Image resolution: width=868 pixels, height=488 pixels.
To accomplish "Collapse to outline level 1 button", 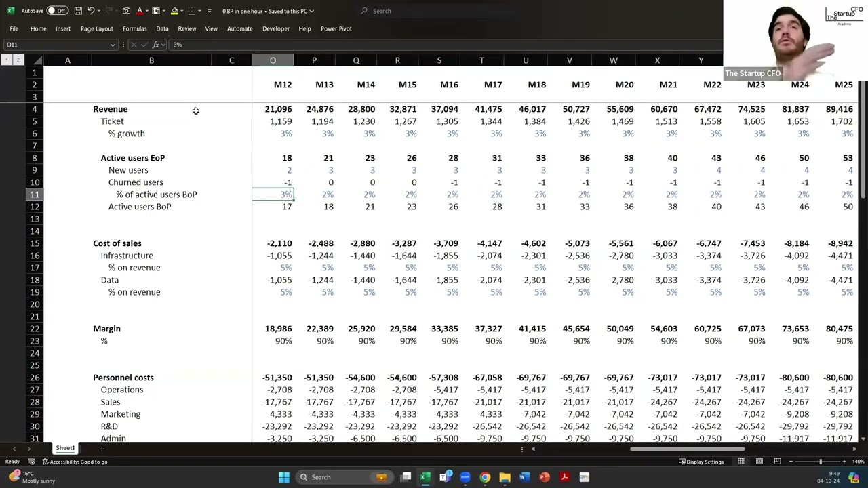I will [x=7, y=60].
